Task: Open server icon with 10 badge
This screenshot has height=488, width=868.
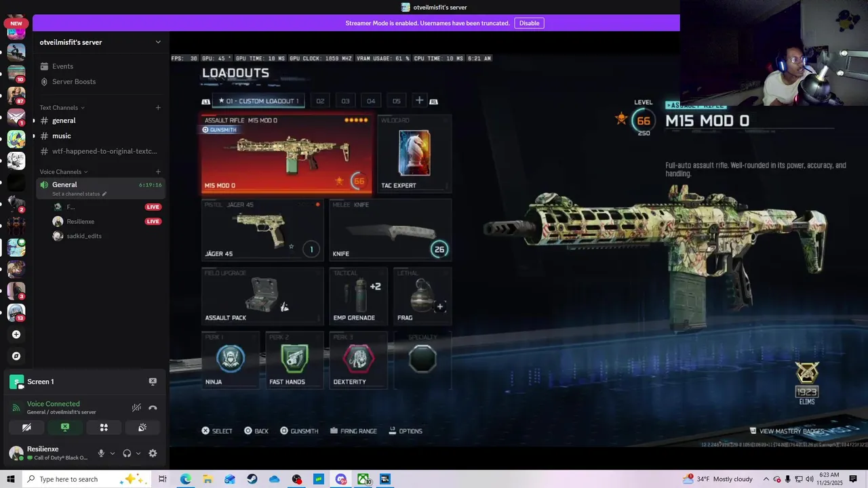Action: click(16, 74)
